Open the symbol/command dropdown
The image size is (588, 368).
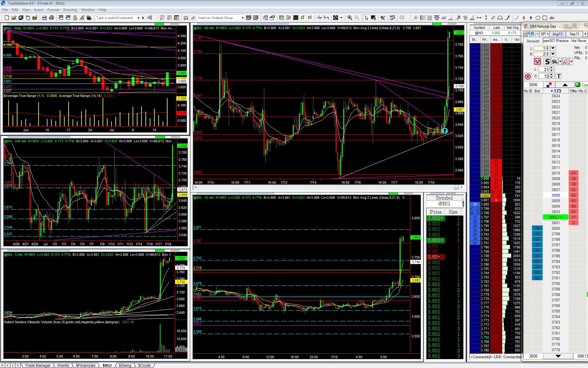click(139, 18)
